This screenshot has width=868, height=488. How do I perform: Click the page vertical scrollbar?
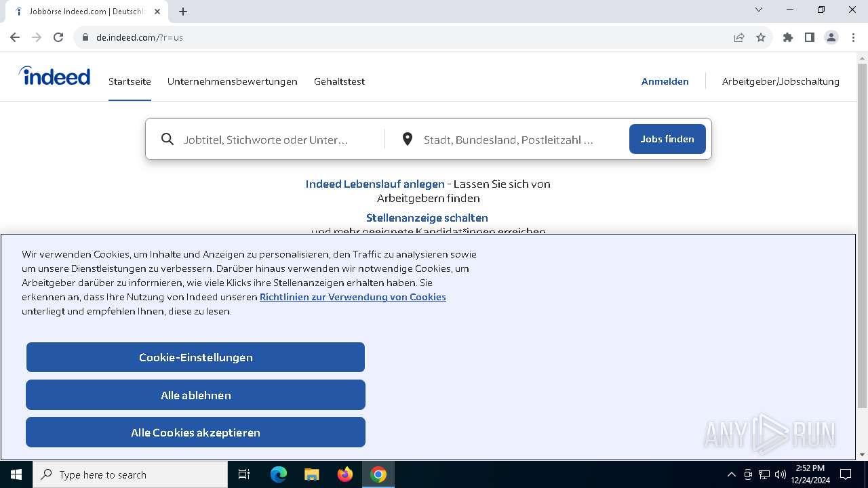[x=863, y=237]
